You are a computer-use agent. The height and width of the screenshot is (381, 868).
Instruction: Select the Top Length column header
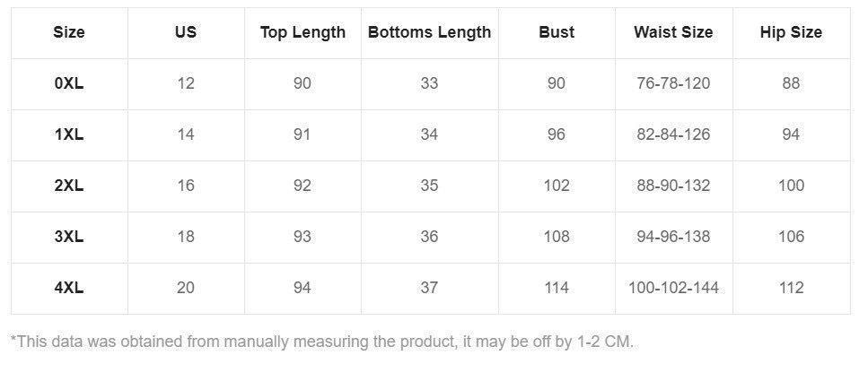302,32
